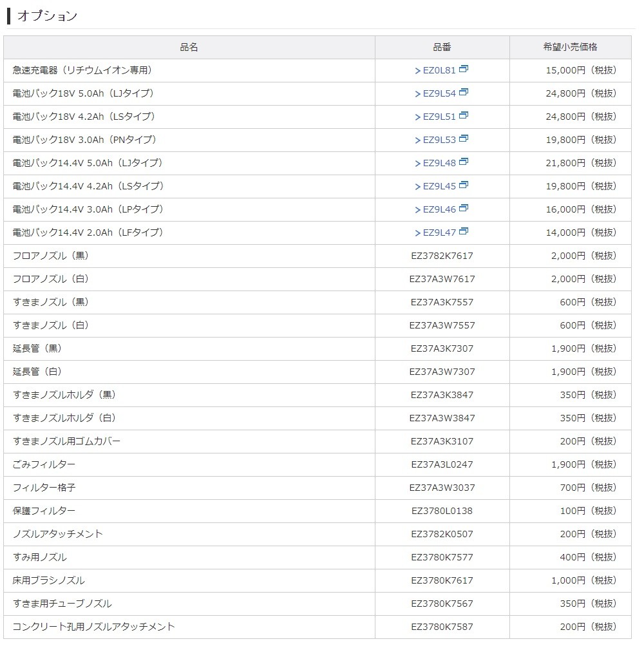The image size is (644, 648).
Task: Select 電池パック14.4V 3.0Ah（LPタイプ）row name
Action: pos(88,209)
